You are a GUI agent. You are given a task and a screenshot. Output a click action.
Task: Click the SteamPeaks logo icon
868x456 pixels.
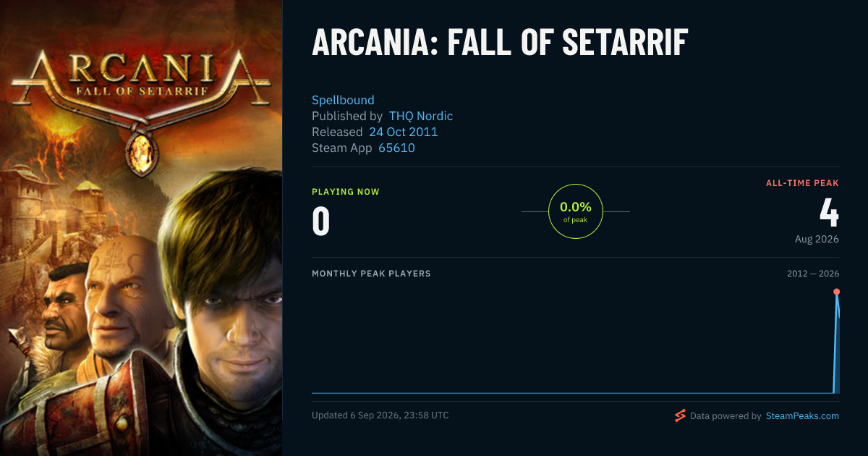pyautogui.click(x=680, y=415)
